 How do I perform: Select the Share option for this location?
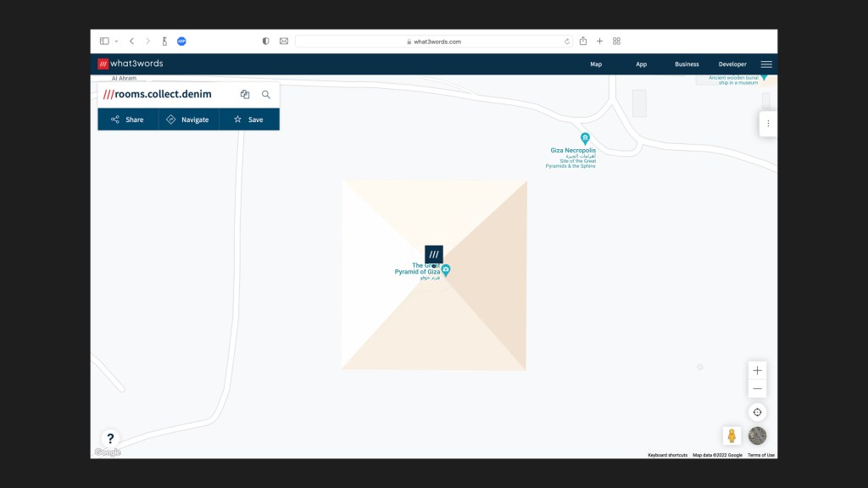coord(127,119)
